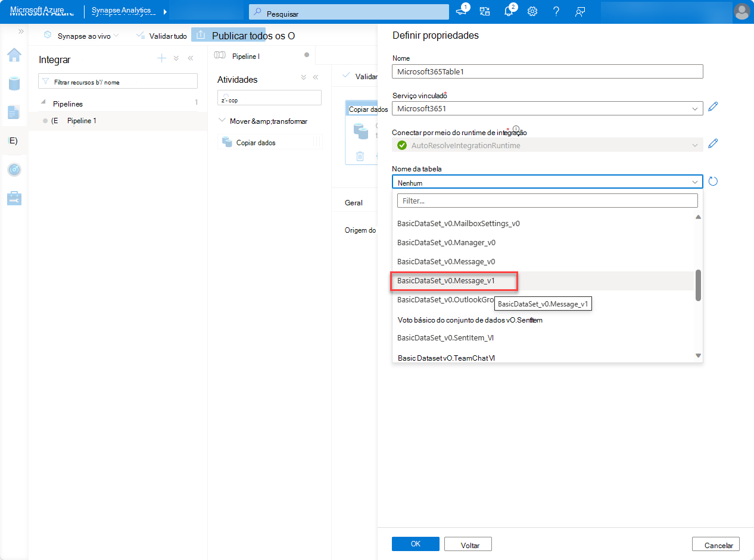Image resolution: width=754 pixels, height=560 pixels.
Task: Open the Monitor hub icon
Action: [x=14, y=170]
